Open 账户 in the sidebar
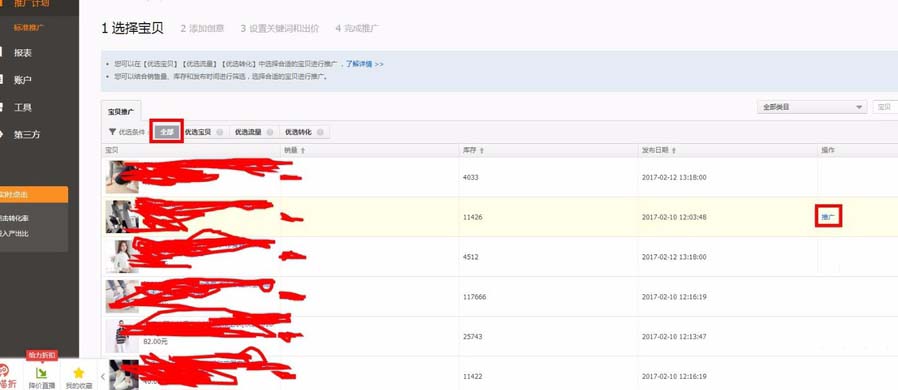Viewport: 898px width, 390px height. coord(23,80)
